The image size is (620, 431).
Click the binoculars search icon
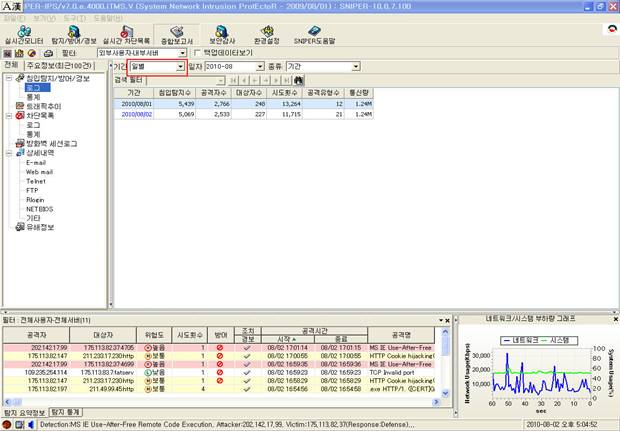tap(298, 78)
